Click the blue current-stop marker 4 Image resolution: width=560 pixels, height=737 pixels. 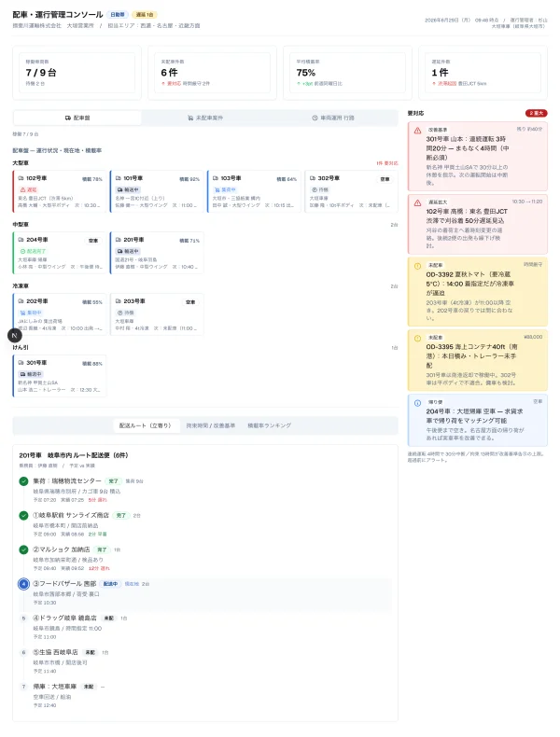coord(23,584)
